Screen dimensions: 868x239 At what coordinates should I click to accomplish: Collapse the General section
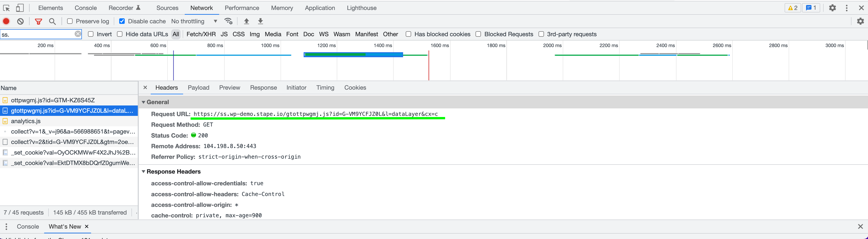(143, 102)
